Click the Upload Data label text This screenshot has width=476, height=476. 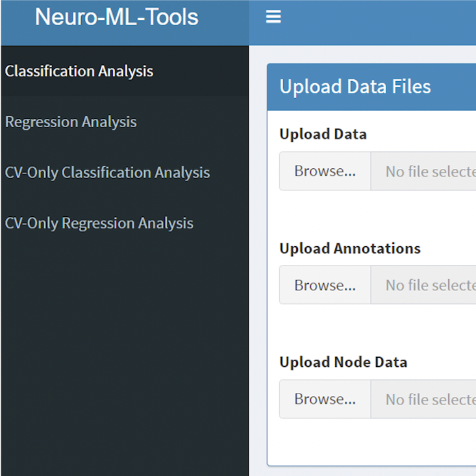click(x=323, y=134)
